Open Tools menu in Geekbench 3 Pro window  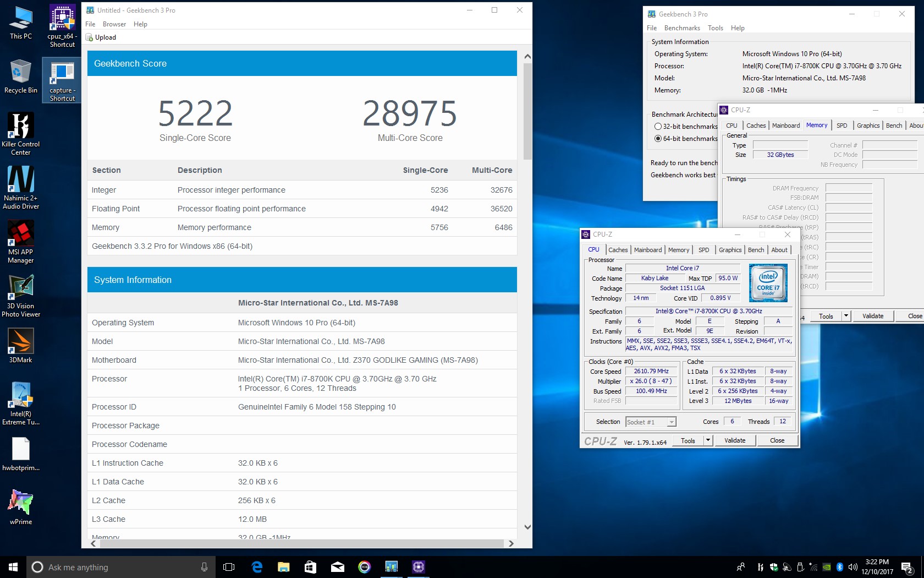(x=716, y=28)
